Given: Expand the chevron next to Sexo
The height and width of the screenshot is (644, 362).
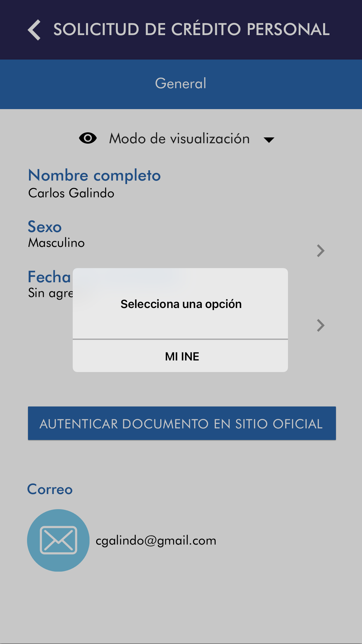Looking at the screenshot, I should [x=320, y=251].
